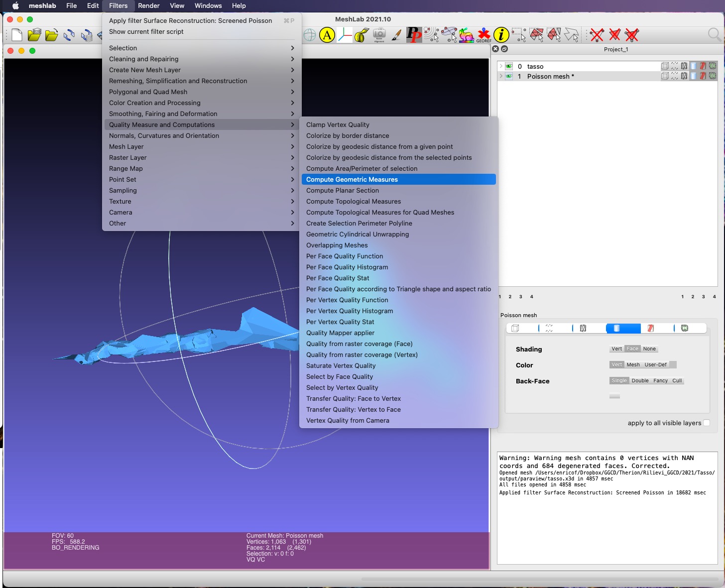Image resolution: width=725 pixels, height=588 pixels.
Task: Click the rainbow bunny quality mapper icon
Action: [467, 35]
